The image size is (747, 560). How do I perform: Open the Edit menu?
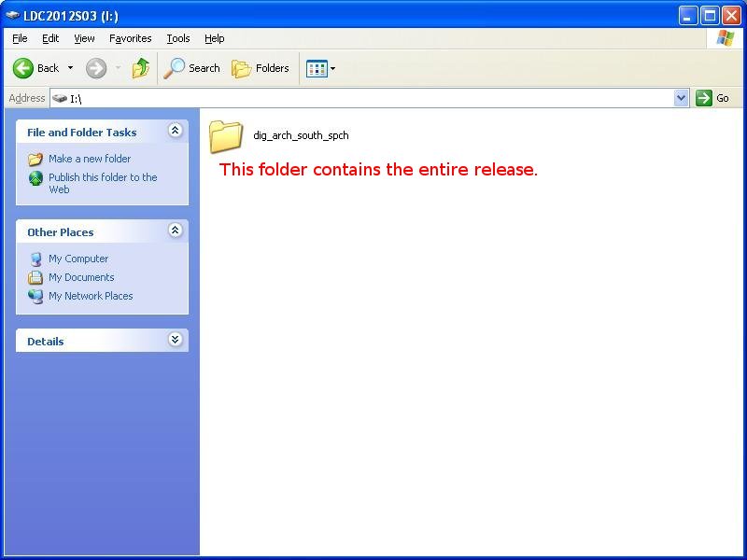[x=50, y=38]
